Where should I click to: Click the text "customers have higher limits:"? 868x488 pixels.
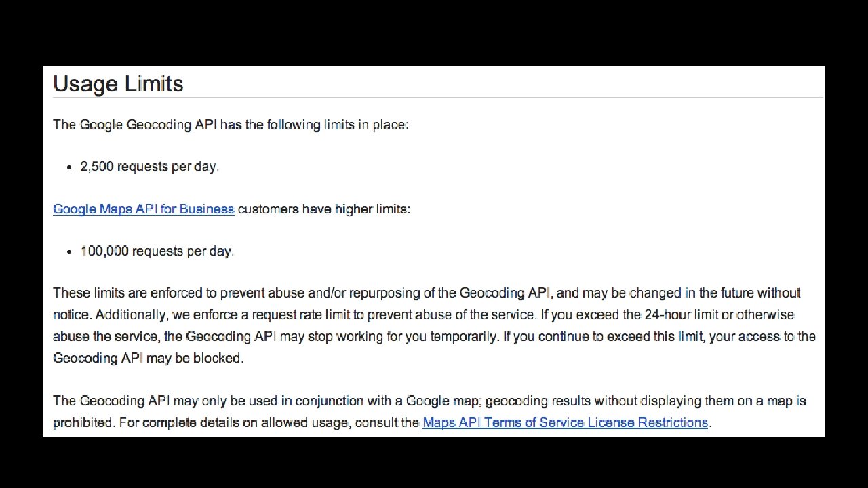pyautogui.click(x=323, y=209)
